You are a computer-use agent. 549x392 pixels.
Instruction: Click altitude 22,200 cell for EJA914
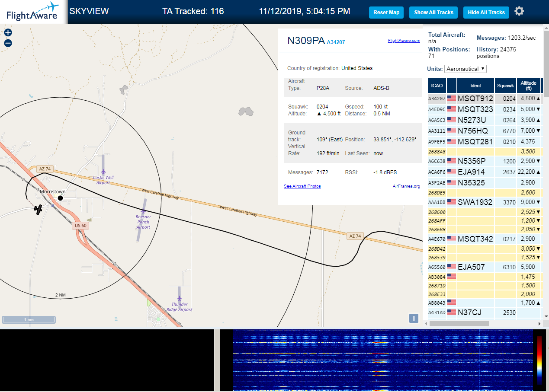(x=529, y=172)
